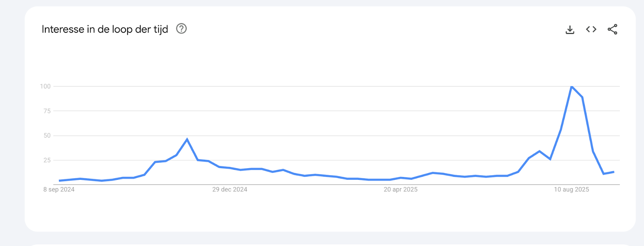Image resolution: width=644 pixels, height=246 pixels.
Task: Click the share icon
Action: click(612, 29)
